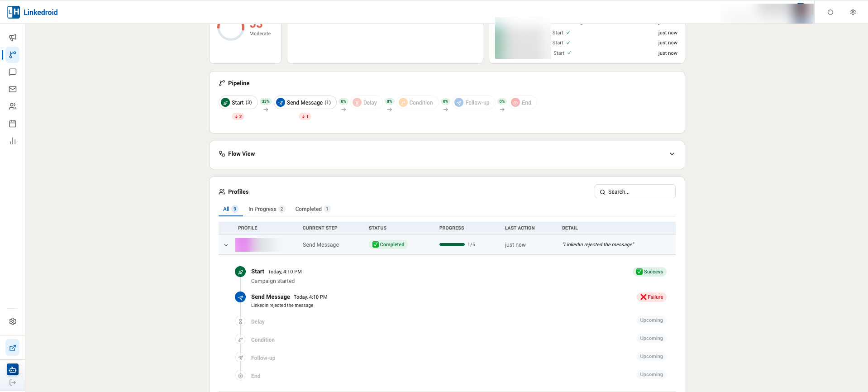Open the top bar settings gear
The image size is (868, 392).
853,12
